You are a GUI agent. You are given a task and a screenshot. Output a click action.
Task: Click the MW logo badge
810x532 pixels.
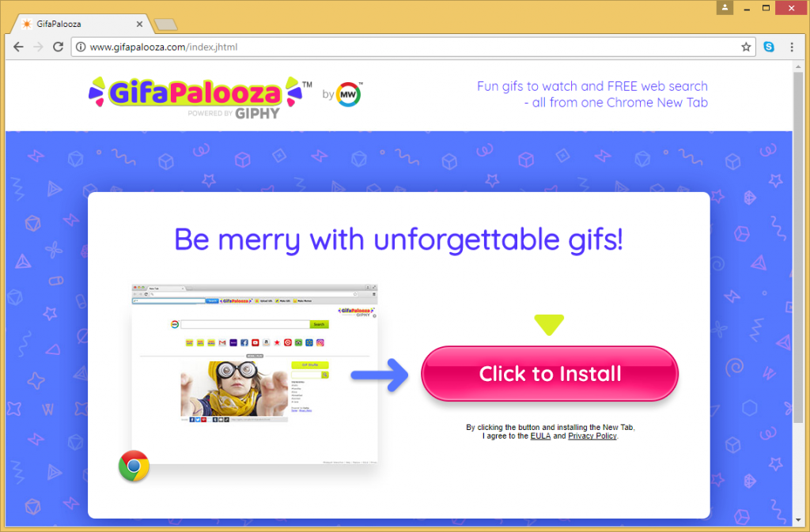click(348, 94)
